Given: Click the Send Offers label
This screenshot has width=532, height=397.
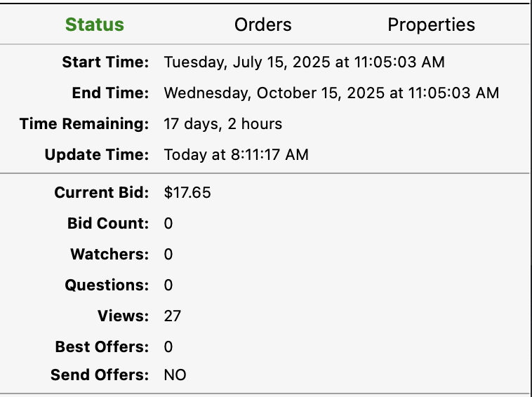Looking at the screenshot, I should tap(100, 375).
